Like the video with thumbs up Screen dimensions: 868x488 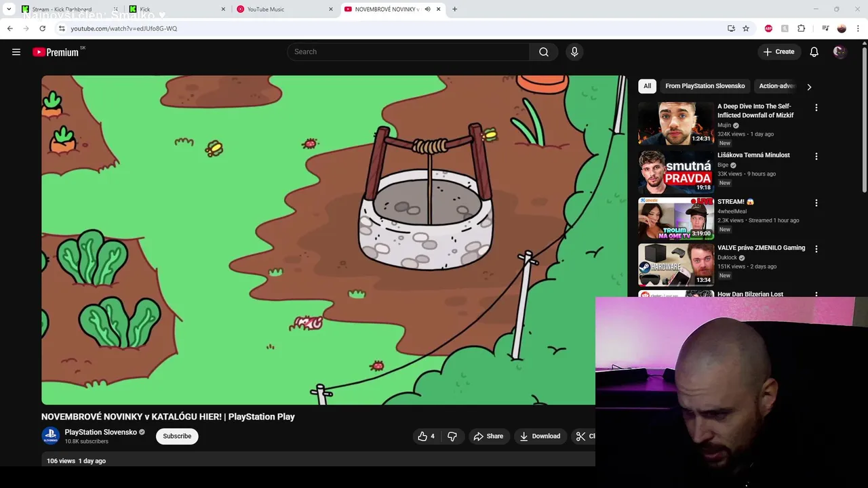tap(427, 436)
